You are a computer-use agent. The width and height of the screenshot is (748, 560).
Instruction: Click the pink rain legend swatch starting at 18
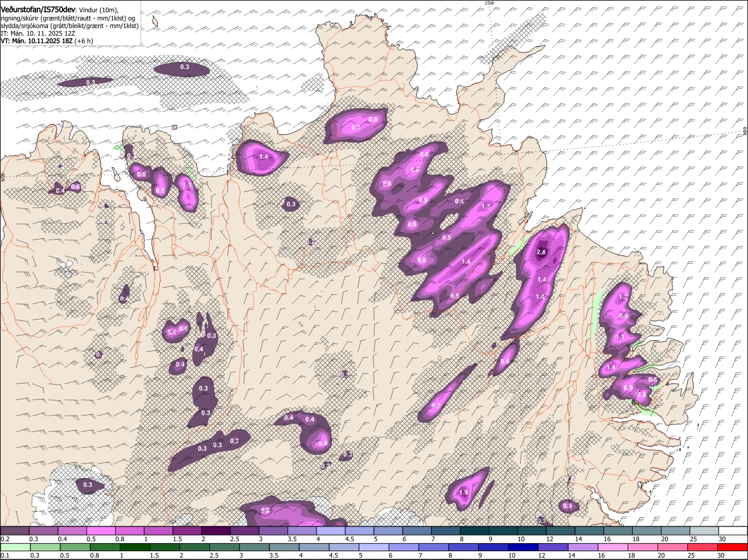[x=643, y=547]
